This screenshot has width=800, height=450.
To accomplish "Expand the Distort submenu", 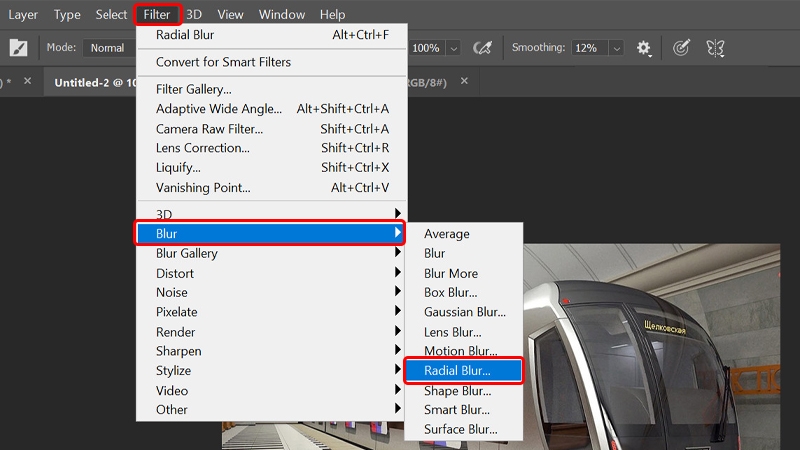I will [272, 273].
